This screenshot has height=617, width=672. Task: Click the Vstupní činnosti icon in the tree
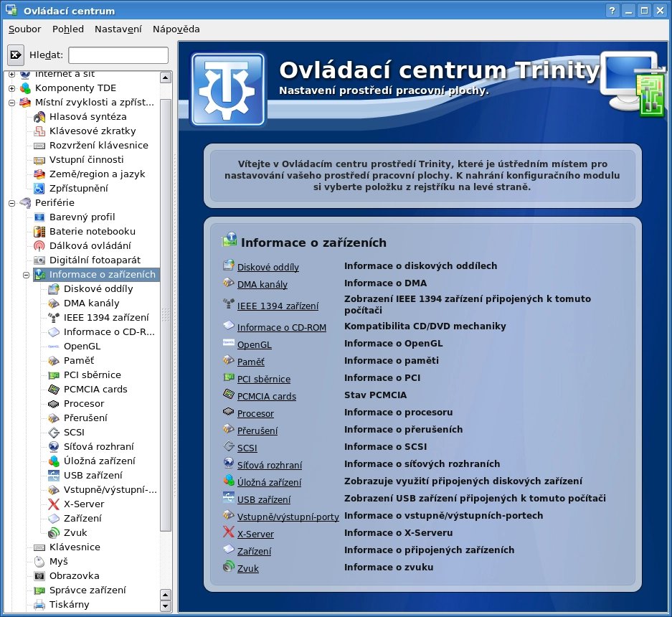(39, 161)
